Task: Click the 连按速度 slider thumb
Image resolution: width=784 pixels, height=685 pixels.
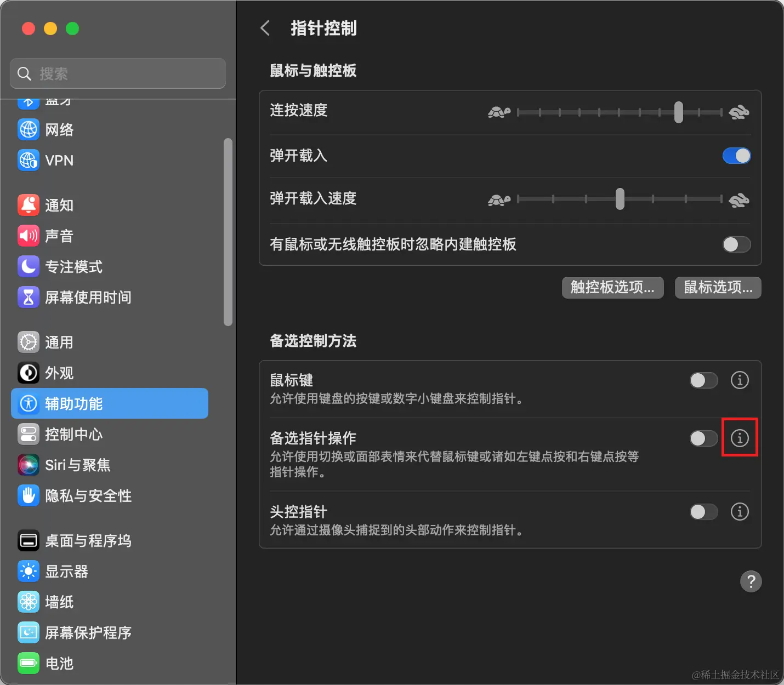Action: (679, 112)
